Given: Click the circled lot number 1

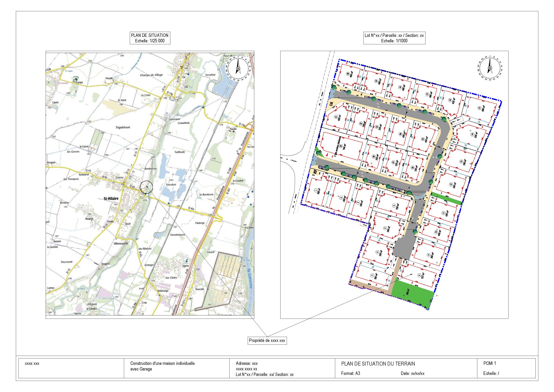Looking at the screenshot, I should pos(316,191).
